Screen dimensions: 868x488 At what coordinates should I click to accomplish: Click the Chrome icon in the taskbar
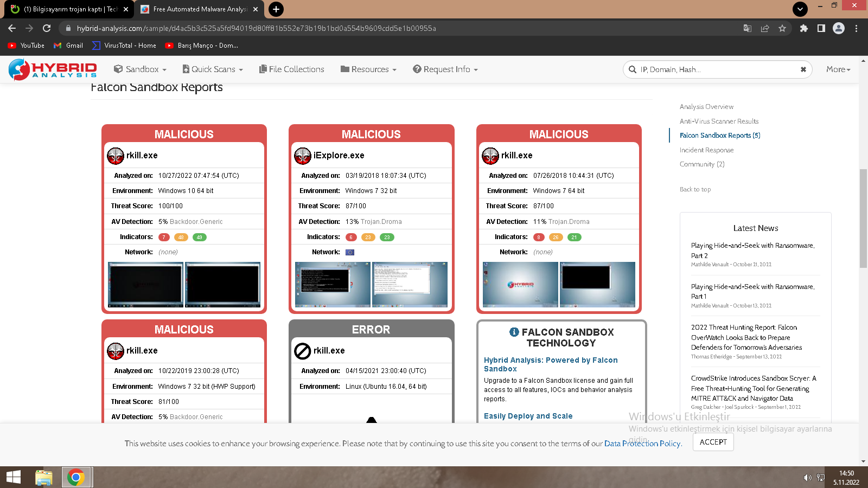(76, 477)
